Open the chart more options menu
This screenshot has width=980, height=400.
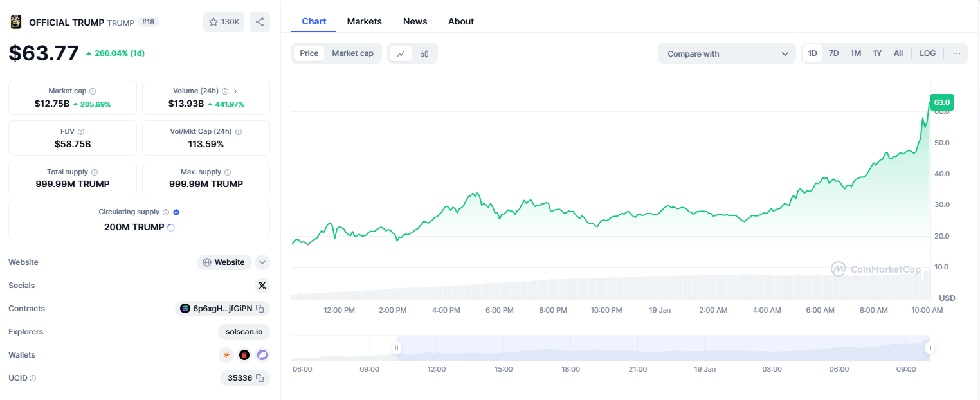point(956,53)
